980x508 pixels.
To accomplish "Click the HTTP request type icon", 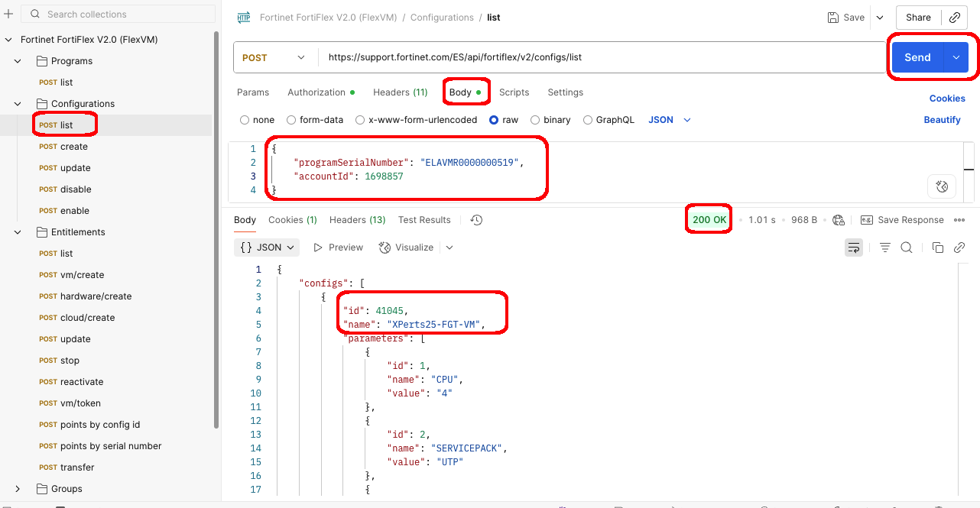I will coord(244,18).
